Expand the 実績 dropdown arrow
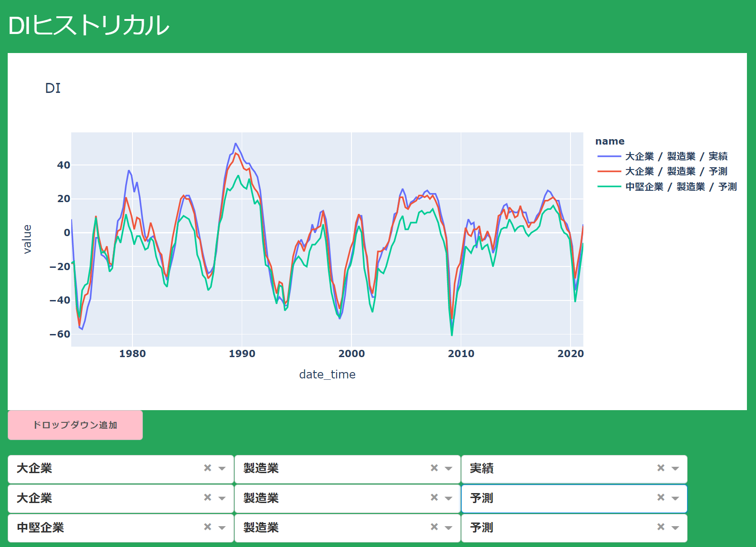The height and width of the screenshot is (547, 756). click(x=676, y=469)
